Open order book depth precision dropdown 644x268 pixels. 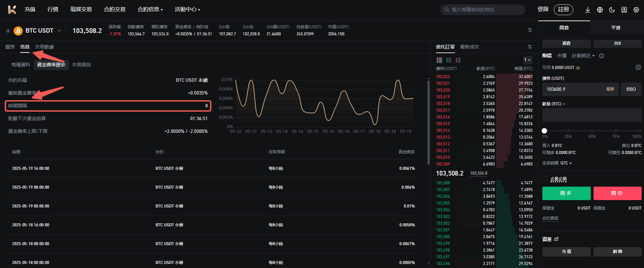[527, 60]
